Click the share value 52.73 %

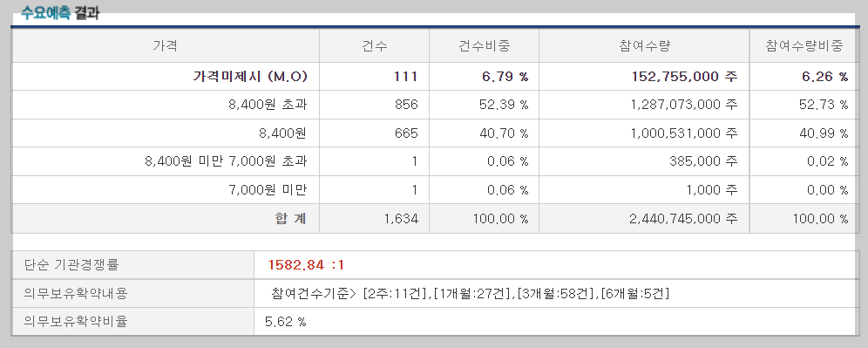(x=824, y=105)
